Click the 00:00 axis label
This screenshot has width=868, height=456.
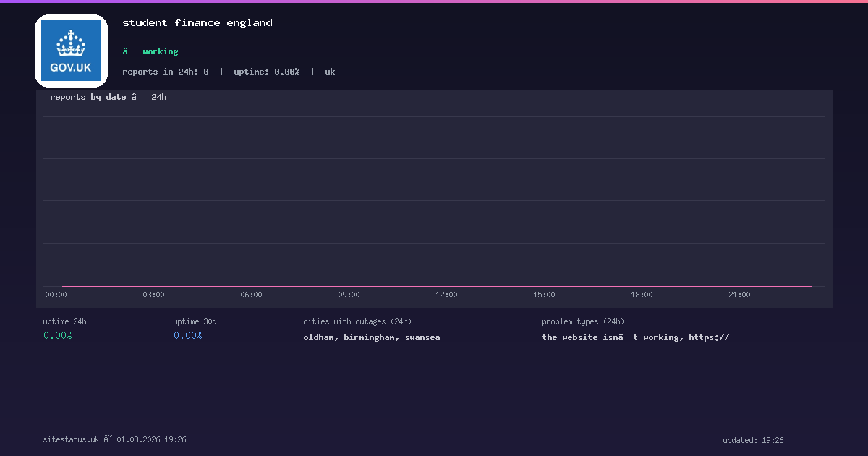(56, 295)
